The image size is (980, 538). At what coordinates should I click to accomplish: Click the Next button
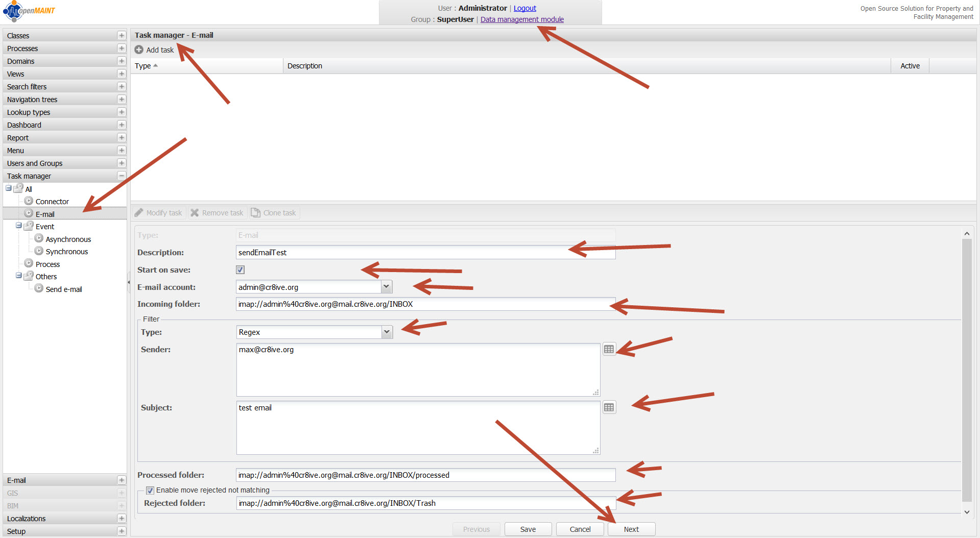631,529
